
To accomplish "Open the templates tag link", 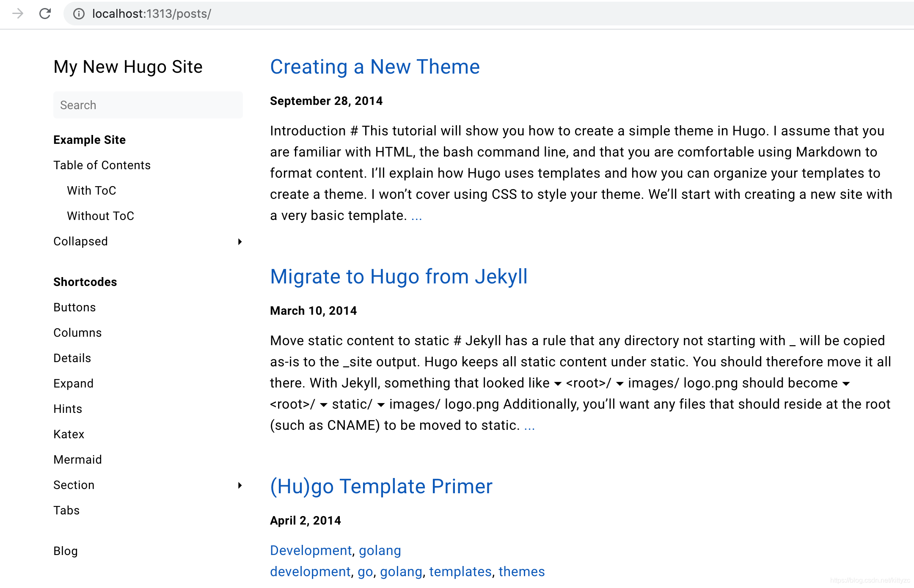I will [460, 572].
